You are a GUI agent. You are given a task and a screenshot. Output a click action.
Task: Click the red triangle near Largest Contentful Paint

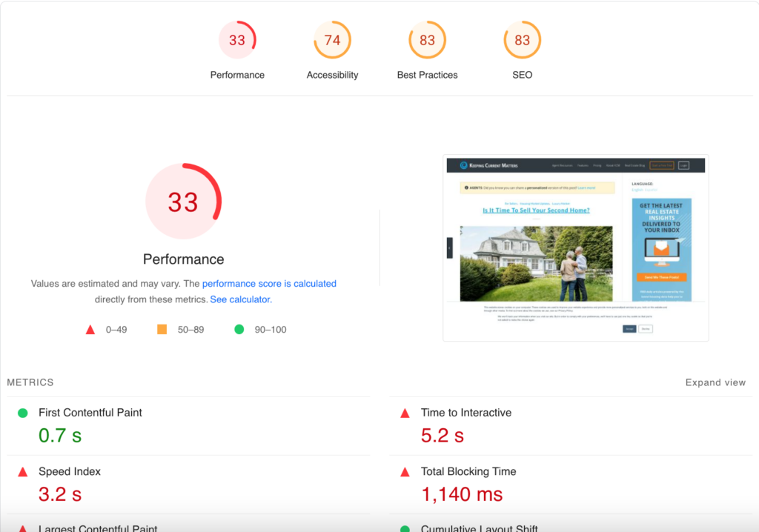click(x=23, y=528)
